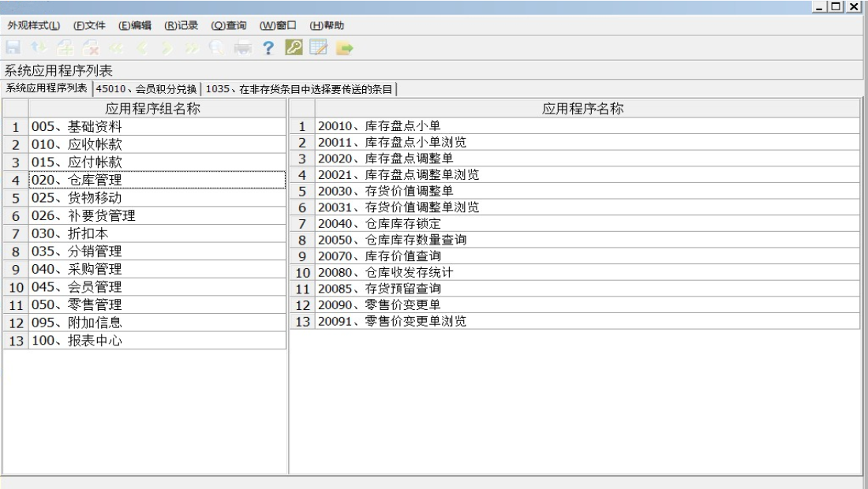The image size is (868, 489).
Task: Select 20031、存货价值调整单浏览
Action: 587,207
